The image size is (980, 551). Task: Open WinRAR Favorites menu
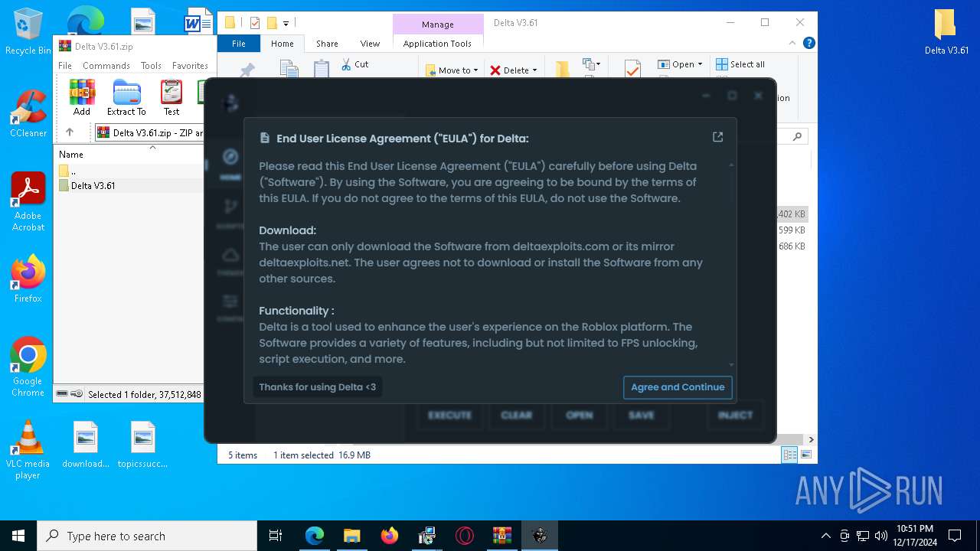190,66
